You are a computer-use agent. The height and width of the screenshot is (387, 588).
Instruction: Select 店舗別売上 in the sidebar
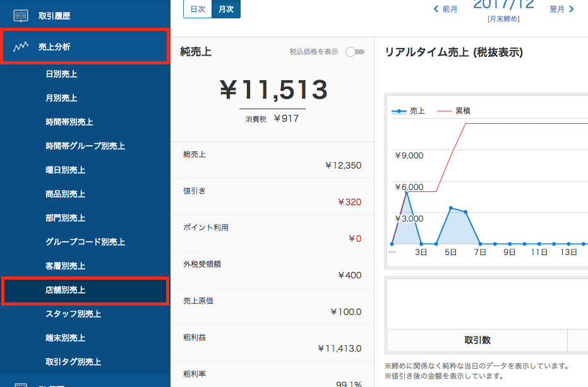pos(85,290)
